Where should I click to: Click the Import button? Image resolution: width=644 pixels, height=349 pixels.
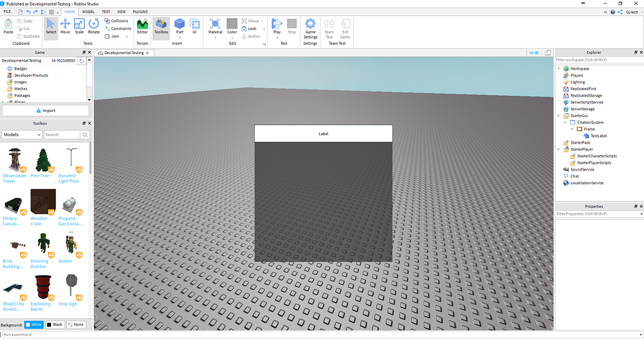coord(45,111)
